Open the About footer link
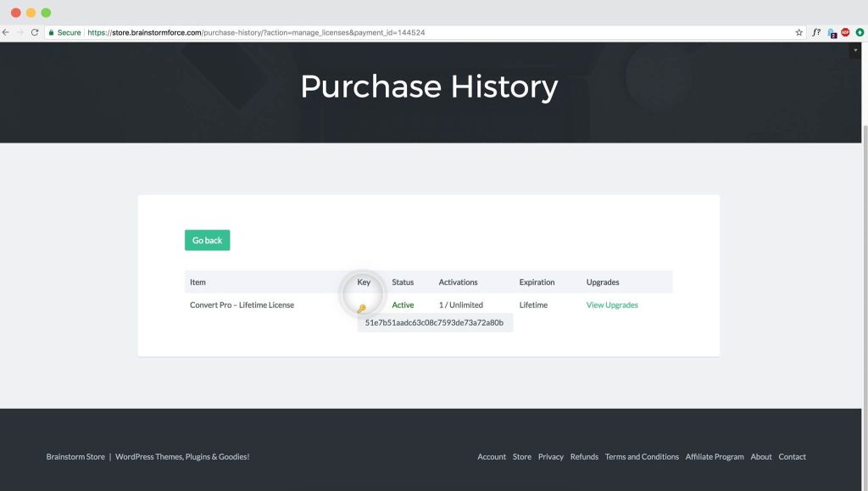The height and width of the screenshot is (491, 868). pyautogui.click(x=761, y=457)
